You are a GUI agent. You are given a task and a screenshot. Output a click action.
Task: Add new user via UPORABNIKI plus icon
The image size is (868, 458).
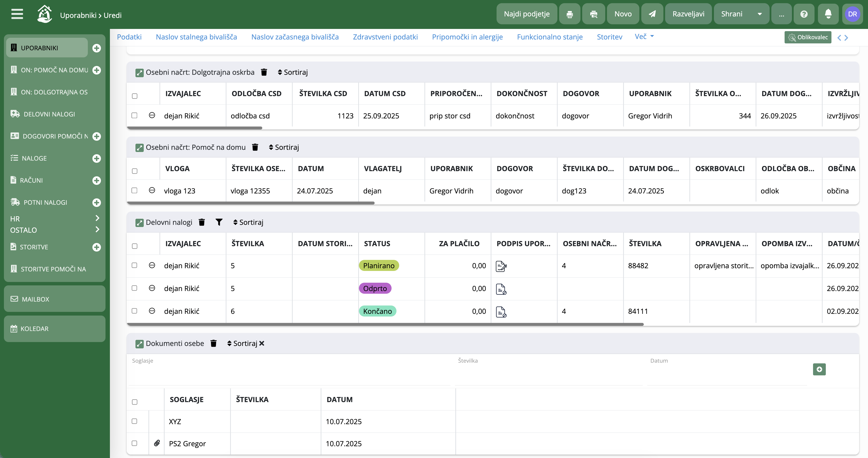click(97, 48)
